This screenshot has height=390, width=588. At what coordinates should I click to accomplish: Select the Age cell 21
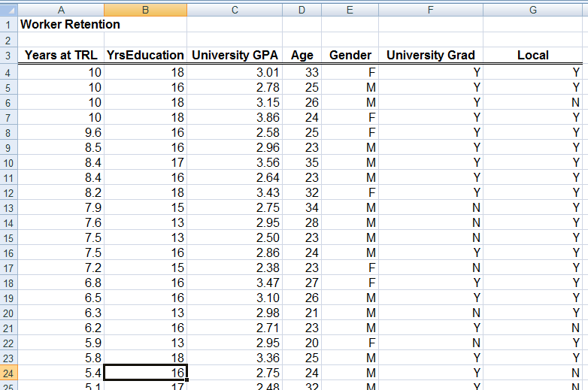click(x=302, y=313)
